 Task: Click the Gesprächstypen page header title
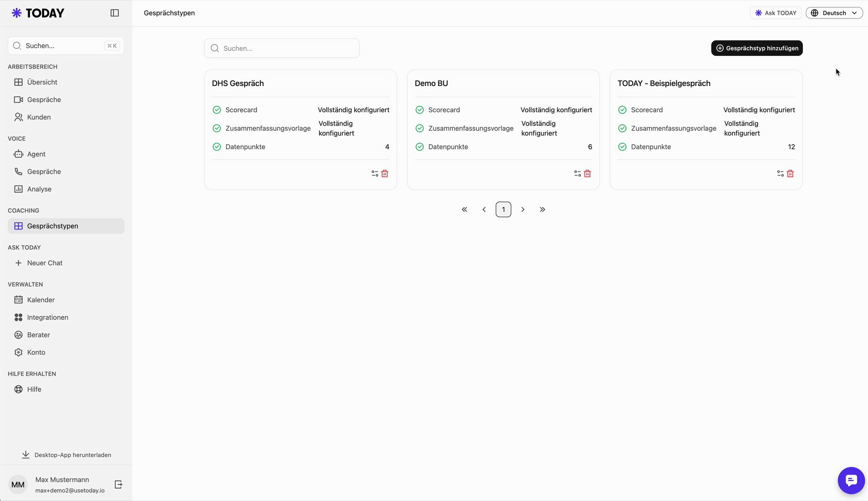point(169,13)
